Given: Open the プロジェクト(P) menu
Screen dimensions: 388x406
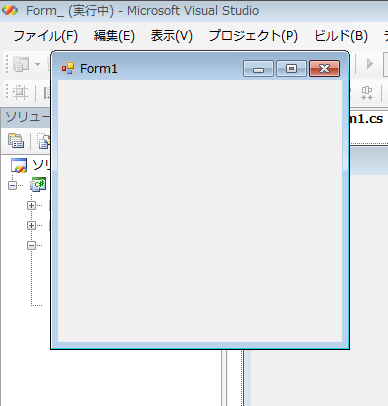Looking at the screenshot, I should [x=253, y=36].
